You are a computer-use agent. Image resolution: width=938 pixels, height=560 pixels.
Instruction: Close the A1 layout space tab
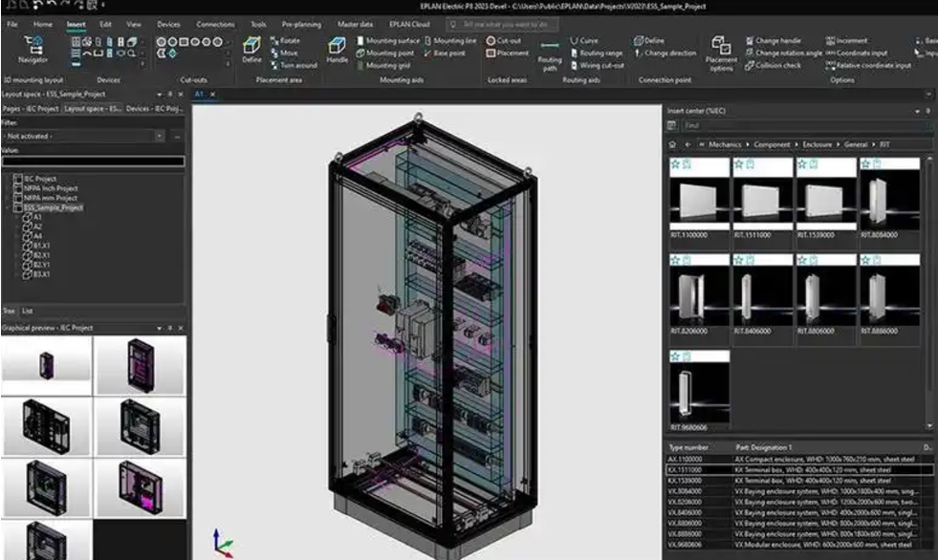coord(212,95)
